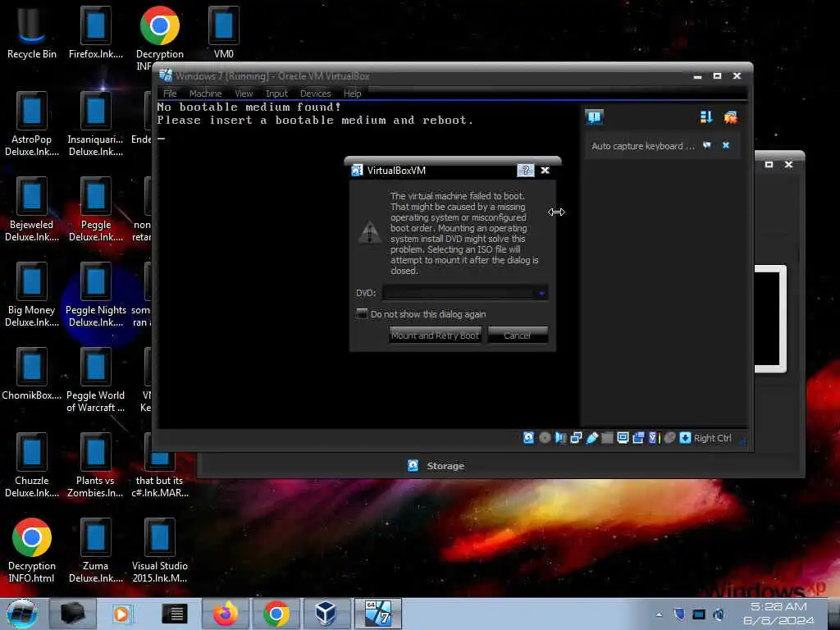The image size is (840, 630).
Task: Click the Auto capture keyboard notification text
Action: point(643,146)
